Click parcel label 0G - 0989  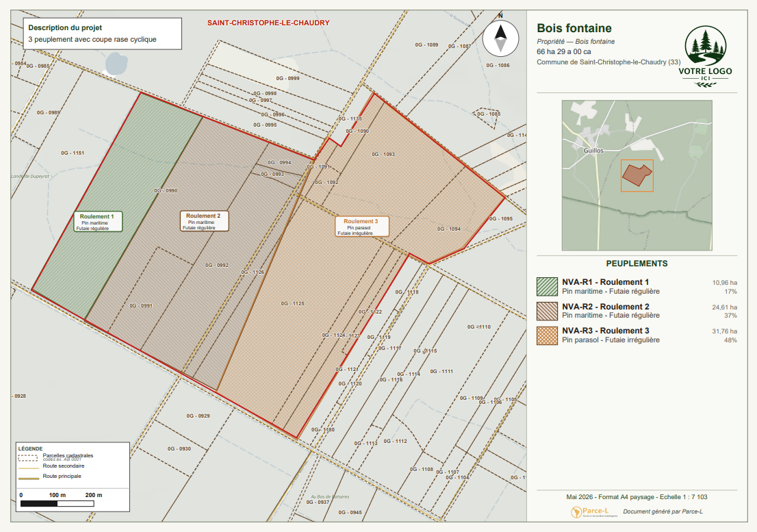click(x=49, y=112)
